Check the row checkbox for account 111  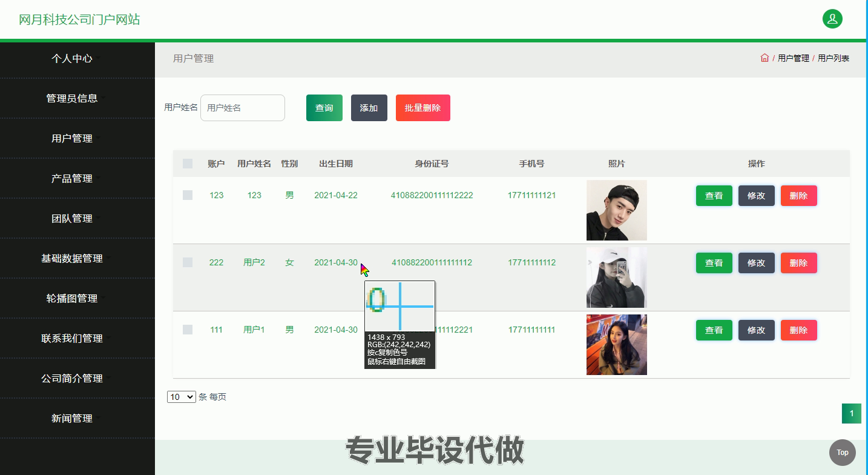(x=188, y=330)
